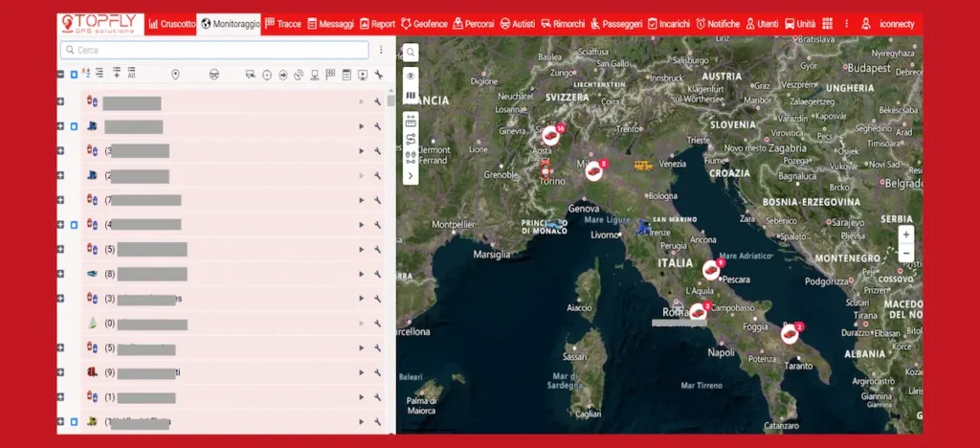Image resolution: width=980 pixels, height=448 pixels.
Task: Open the Geofence tab
Action: (424, 24)
